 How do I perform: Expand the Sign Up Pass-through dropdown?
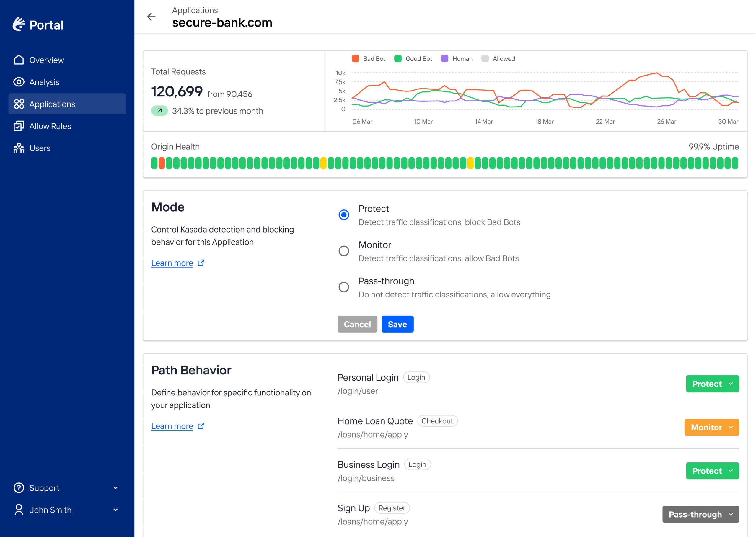click(x=700, y=514)
